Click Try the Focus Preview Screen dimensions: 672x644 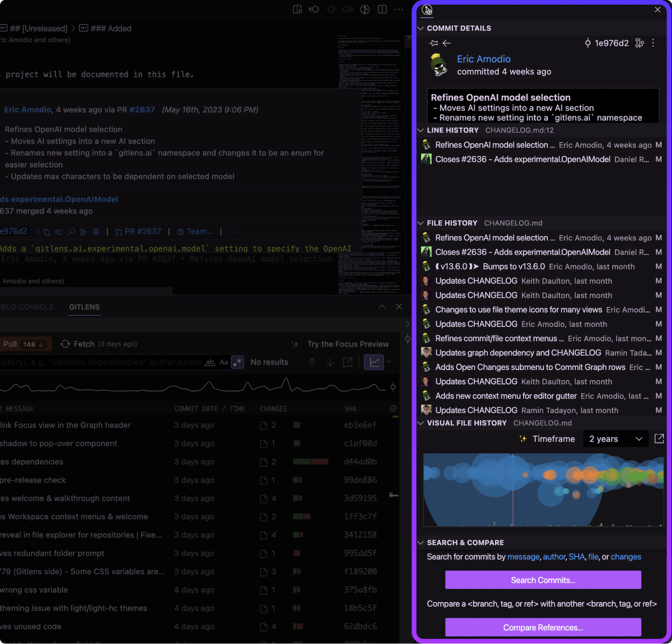348,344
